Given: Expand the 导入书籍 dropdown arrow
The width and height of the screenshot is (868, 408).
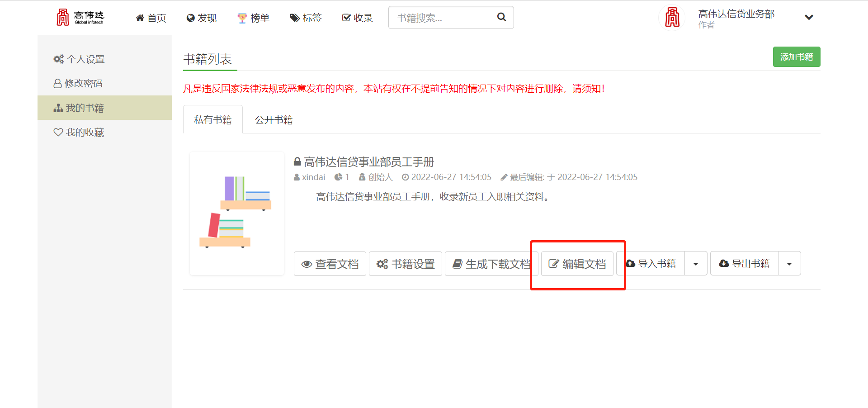Looking at the screenshot, I should pos(696,264).
